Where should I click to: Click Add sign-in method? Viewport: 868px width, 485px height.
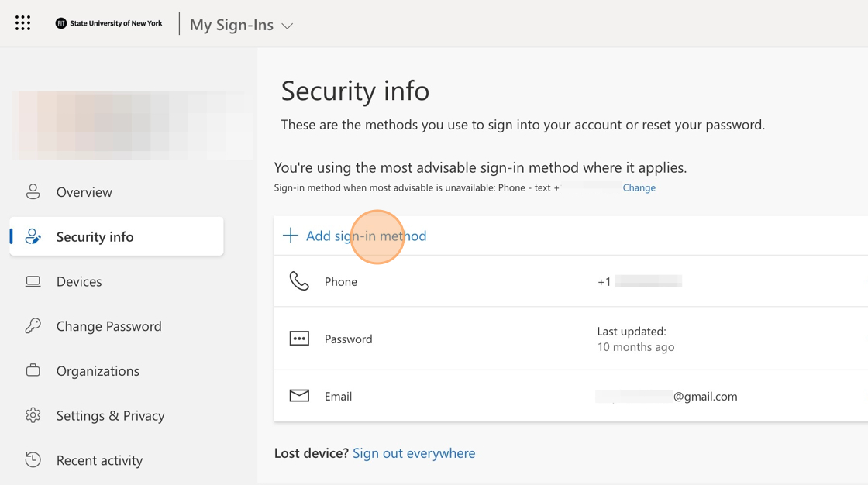(x=366, y=236)
